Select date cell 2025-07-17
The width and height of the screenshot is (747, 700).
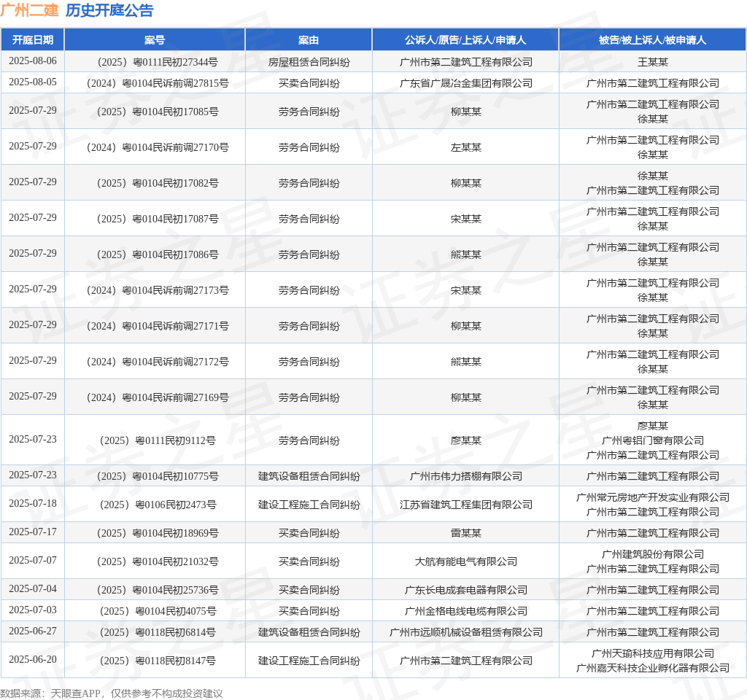[32, 532]
